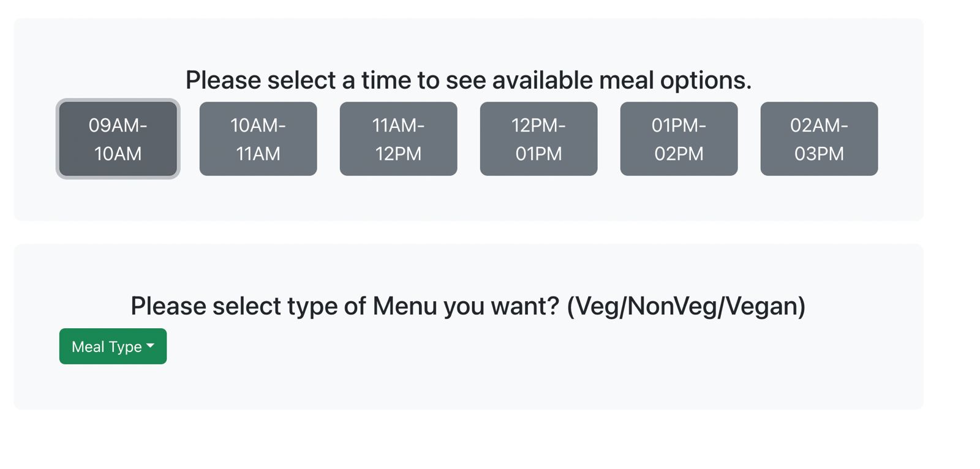This screenshot has height=469, width=980.
Task: Choose the 10AM-11AM time slot
Action: pyautogui.click(x=258, y=139)
